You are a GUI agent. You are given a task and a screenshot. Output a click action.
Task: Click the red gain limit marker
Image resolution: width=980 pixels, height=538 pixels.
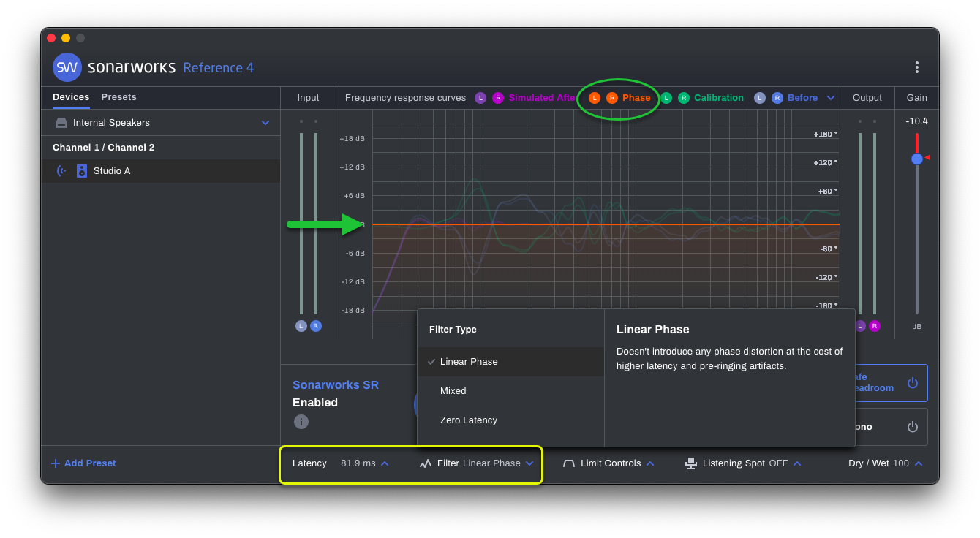[927, 157]
